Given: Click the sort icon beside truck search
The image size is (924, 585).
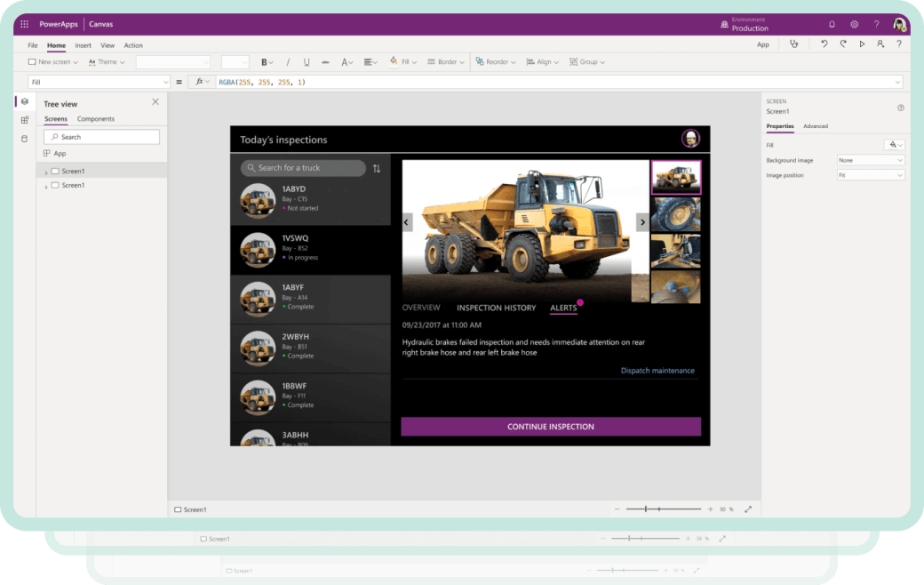Looking at the screenshot, I should click(377, 169).
